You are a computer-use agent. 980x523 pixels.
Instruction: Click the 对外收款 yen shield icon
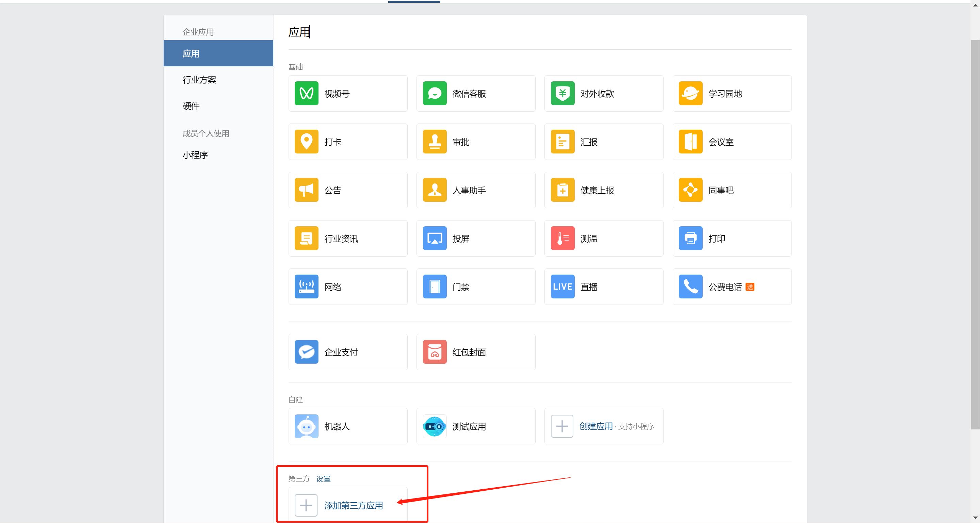[562, 93]
